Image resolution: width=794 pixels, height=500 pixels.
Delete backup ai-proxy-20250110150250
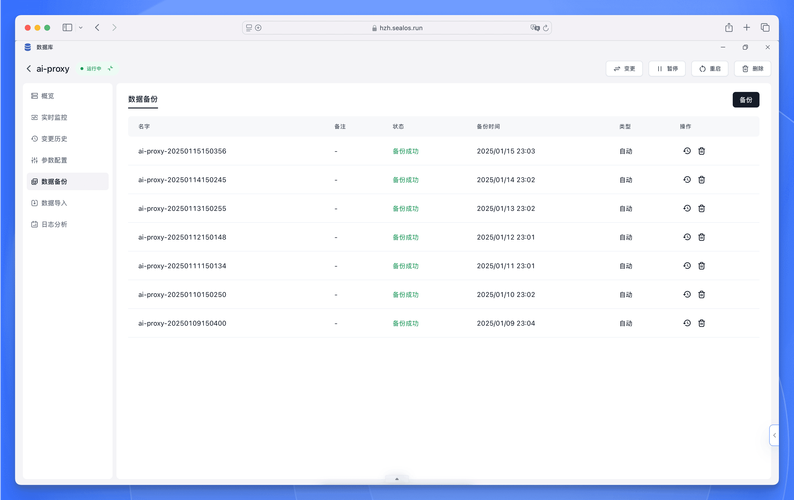pyautogui.click(x=702, y=294)
